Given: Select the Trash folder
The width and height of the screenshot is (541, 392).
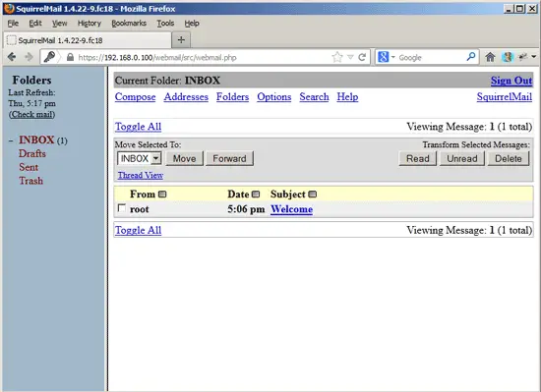Looking at the screenshot, I should pyautogui.click(x=31, y=181).
